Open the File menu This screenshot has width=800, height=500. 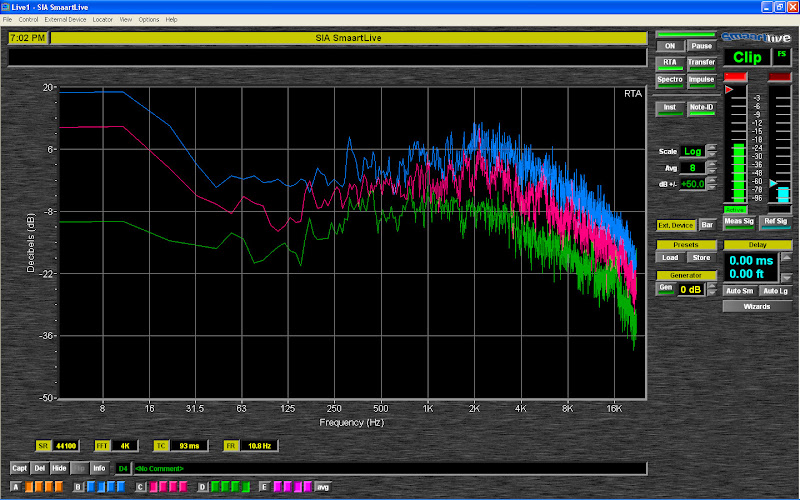tap(7, 19)
